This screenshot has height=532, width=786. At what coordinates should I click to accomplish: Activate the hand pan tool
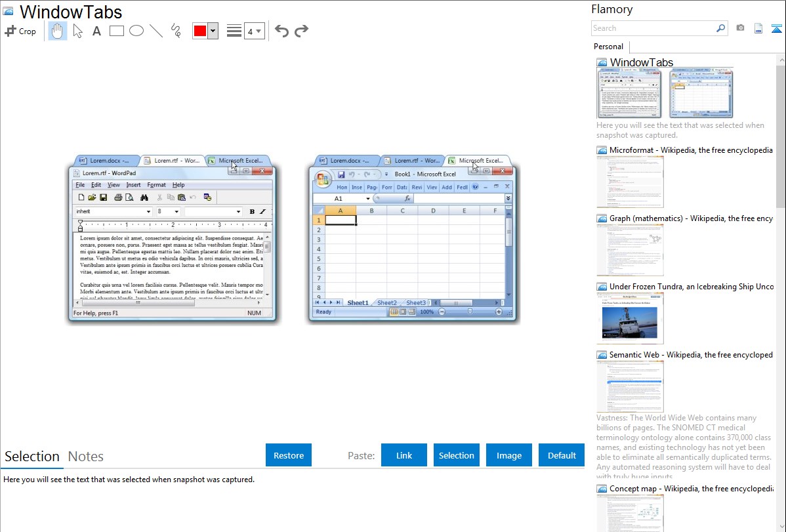57,31
